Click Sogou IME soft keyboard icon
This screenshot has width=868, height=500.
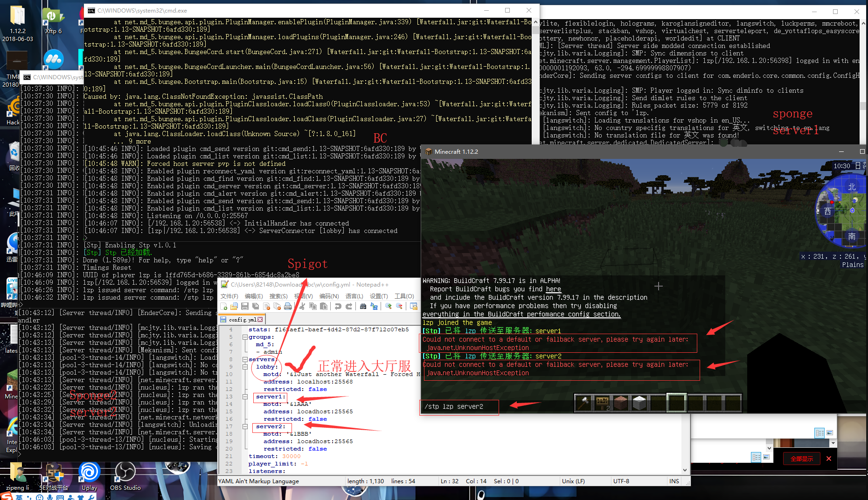click(x=60, y=497)
